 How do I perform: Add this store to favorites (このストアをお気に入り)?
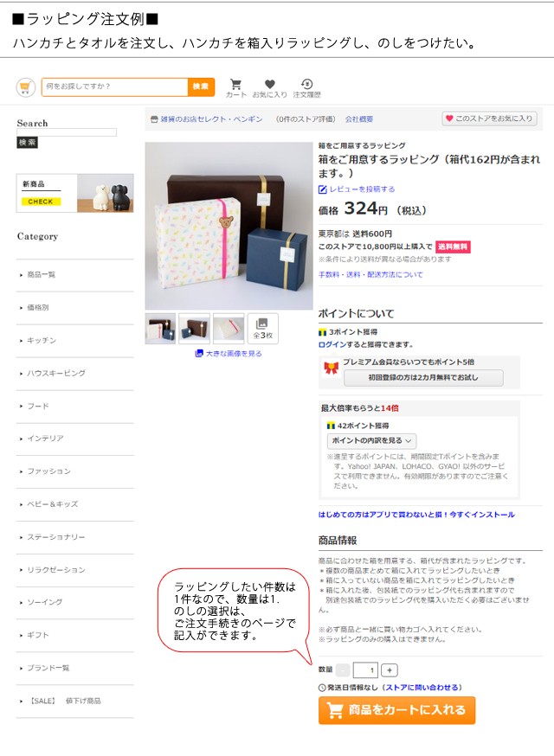pos(489,119)
